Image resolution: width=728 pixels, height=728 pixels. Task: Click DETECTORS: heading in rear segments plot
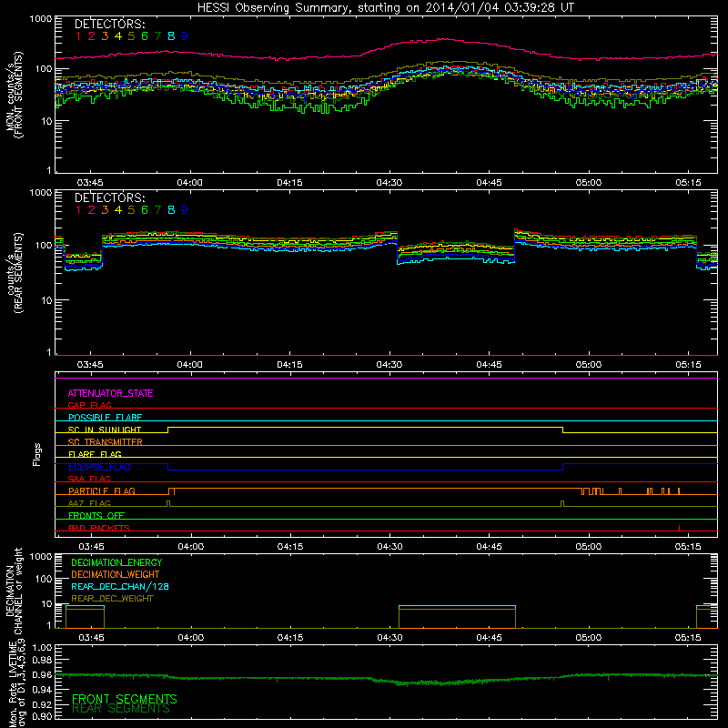tap(110, 197)
